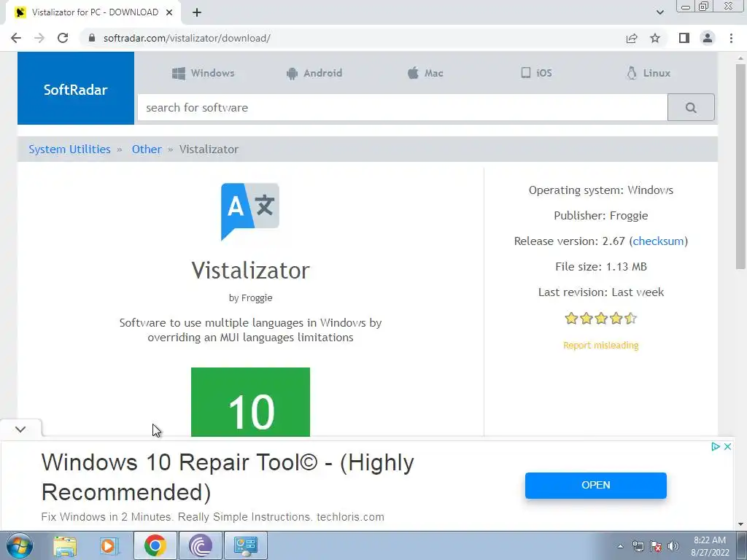The height and width of the screenshot is (560, 747).
Task: Open the Other breadcrumb link
Action: point(147,149)
